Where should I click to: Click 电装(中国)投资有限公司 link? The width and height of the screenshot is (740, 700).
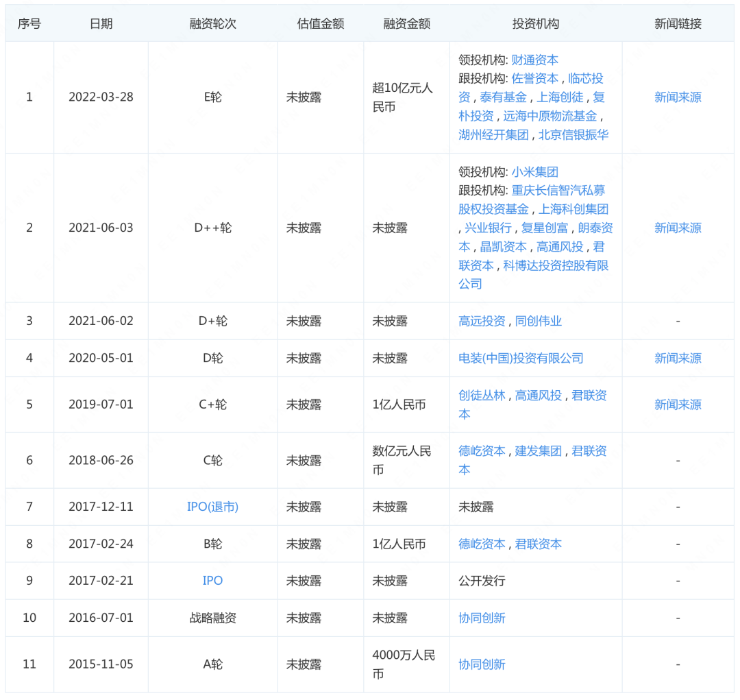coord(521,358)
